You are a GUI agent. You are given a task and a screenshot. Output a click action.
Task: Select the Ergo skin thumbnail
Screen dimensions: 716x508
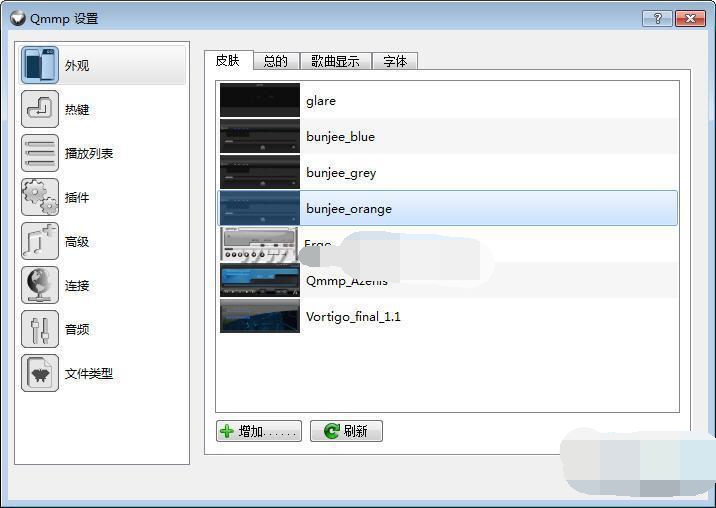coord(260,244)
